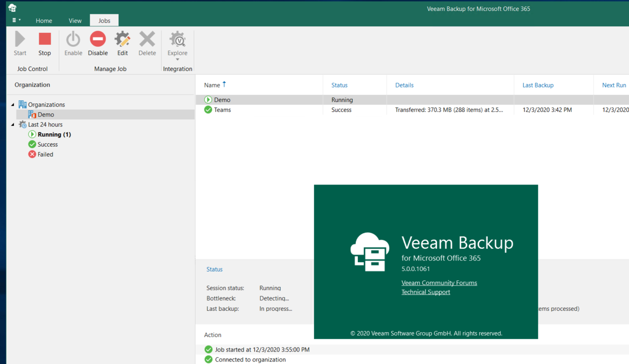Click the Veeam application icon in title bar
Viewport: 629px width, 364px height.
(12, 8)
